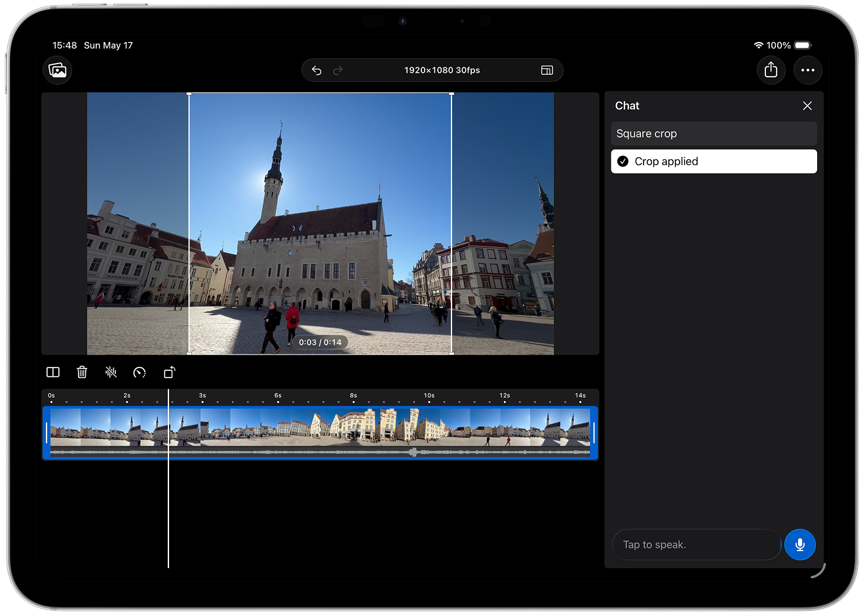The image size is (865, 616).
Task: Tap the 'Chat' panel title
Action: 627,106
